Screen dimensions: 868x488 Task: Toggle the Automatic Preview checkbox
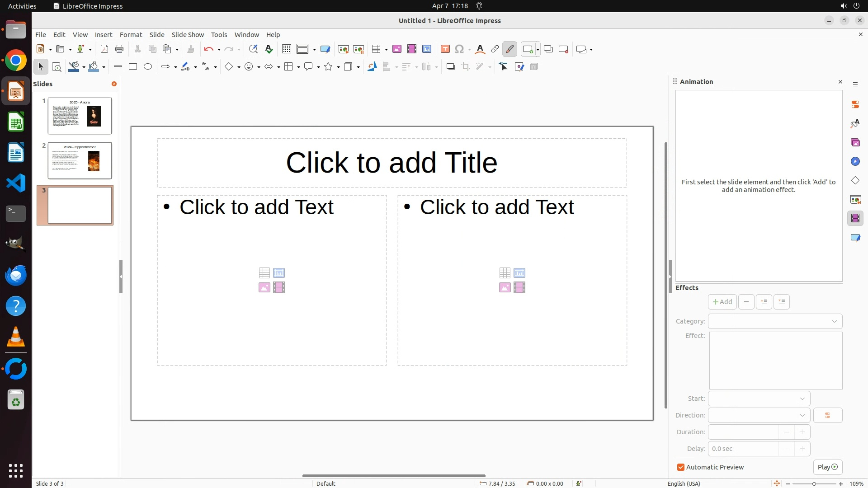pos(681,467)
